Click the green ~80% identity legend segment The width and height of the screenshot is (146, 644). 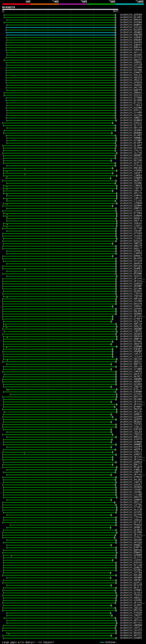click(x=101, y=4)
